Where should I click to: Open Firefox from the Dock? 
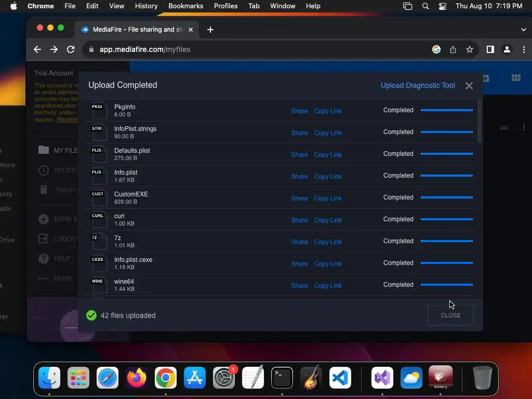(x=137, y=378)
